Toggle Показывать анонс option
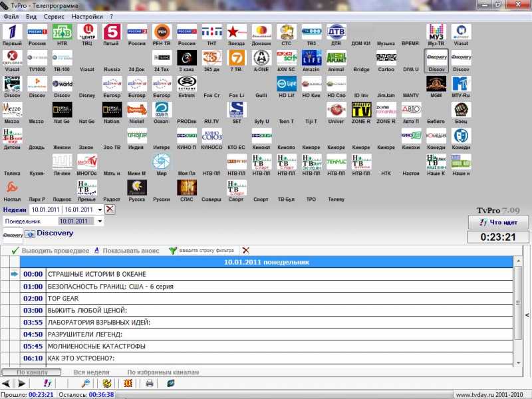 tap(126, 251)
